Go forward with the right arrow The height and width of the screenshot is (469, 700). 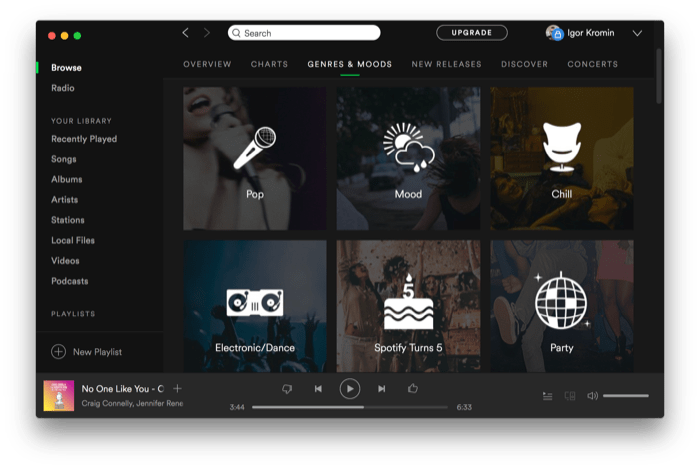click(x=206, y=33)
